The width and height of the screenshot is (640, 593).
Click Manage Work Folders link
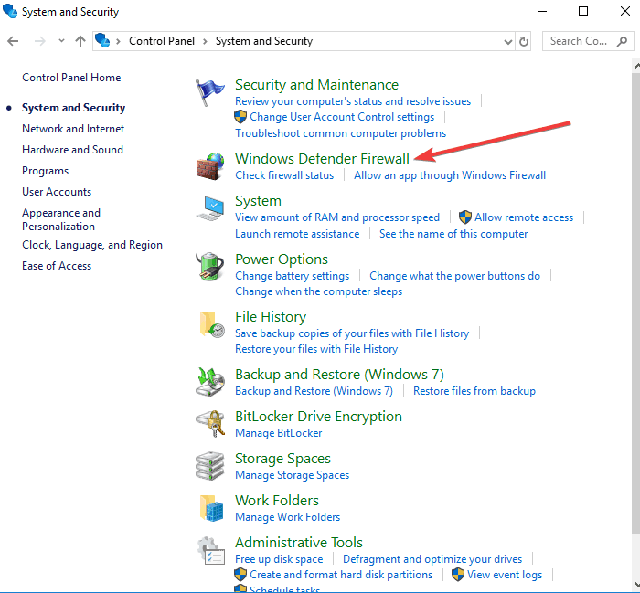click(x=287, y=517)
